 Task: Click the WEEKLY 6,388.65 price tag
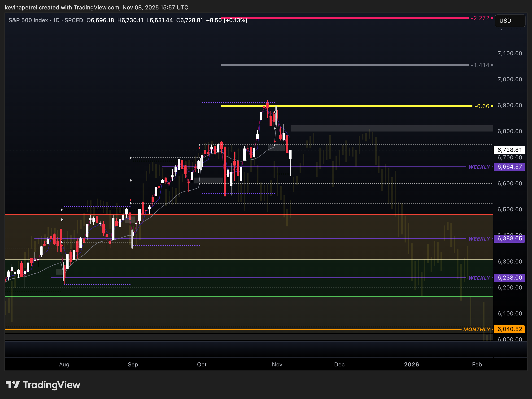tap(509, 238)
